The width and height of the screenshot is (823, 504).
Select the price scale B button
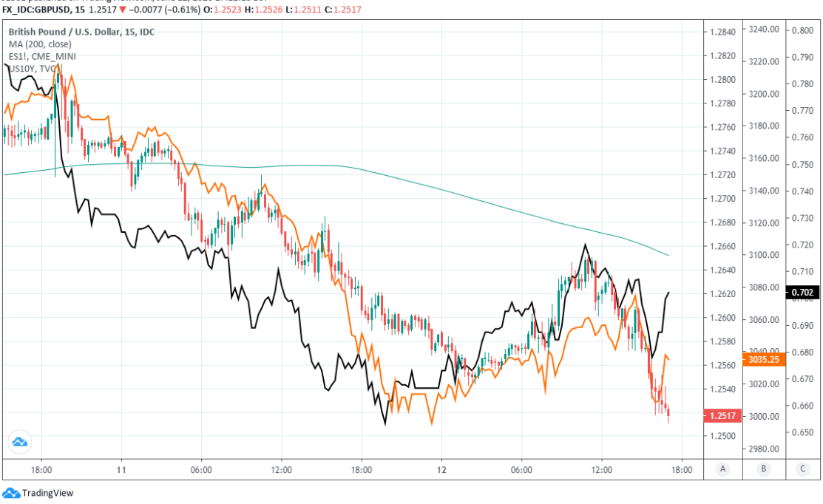click(762, 469)
